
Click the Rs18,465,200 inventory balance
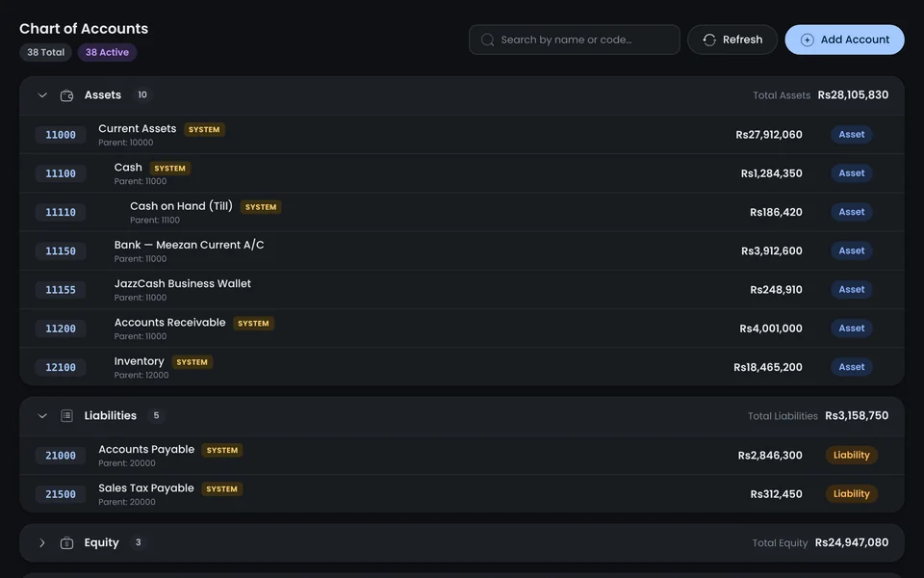768,367
